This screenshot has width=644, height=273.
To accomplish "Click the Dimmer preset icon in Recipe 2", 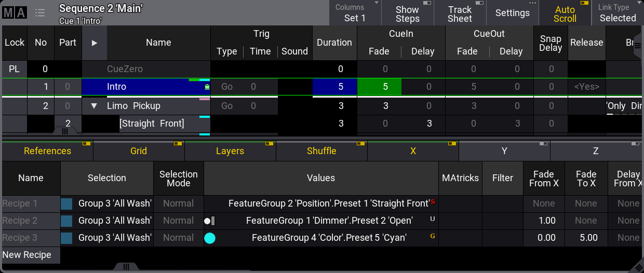I will tap(210, 221).
